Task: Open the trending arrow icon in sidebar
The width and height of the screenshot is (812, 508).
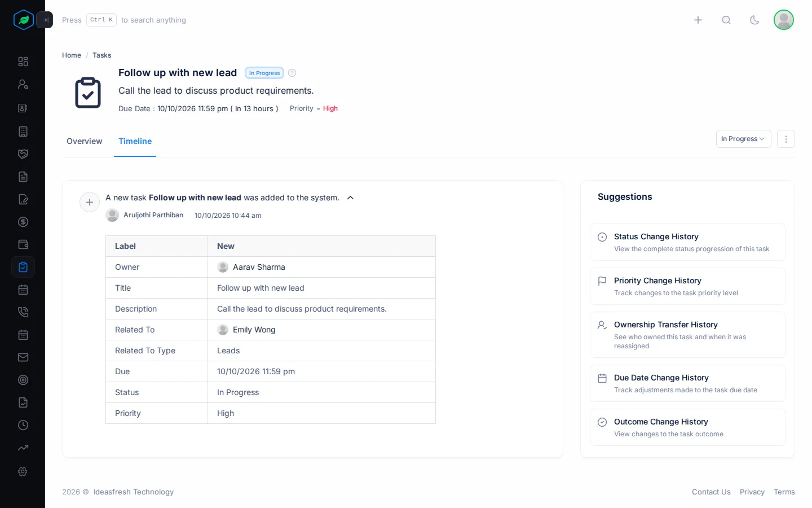Action: (23, 448)
